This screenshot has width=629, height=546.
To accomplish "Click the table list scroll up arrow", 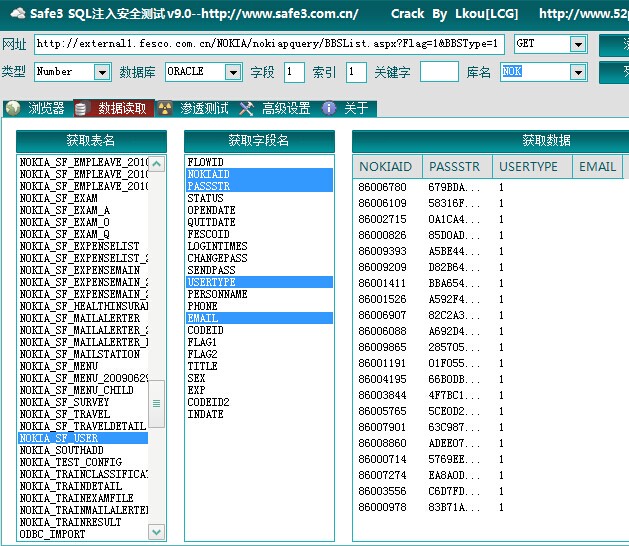I will [x=157, y=164].
